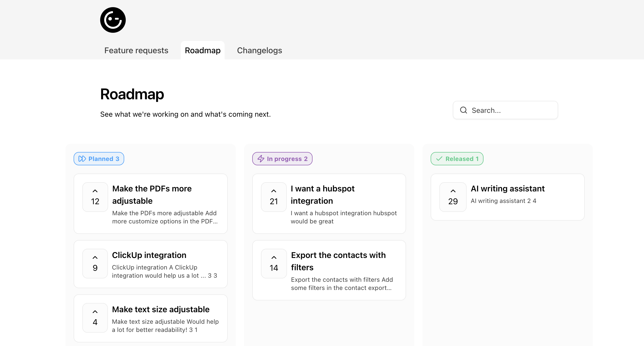
Task: Switch to the Changelogs tab
Action: click(259, 50)
